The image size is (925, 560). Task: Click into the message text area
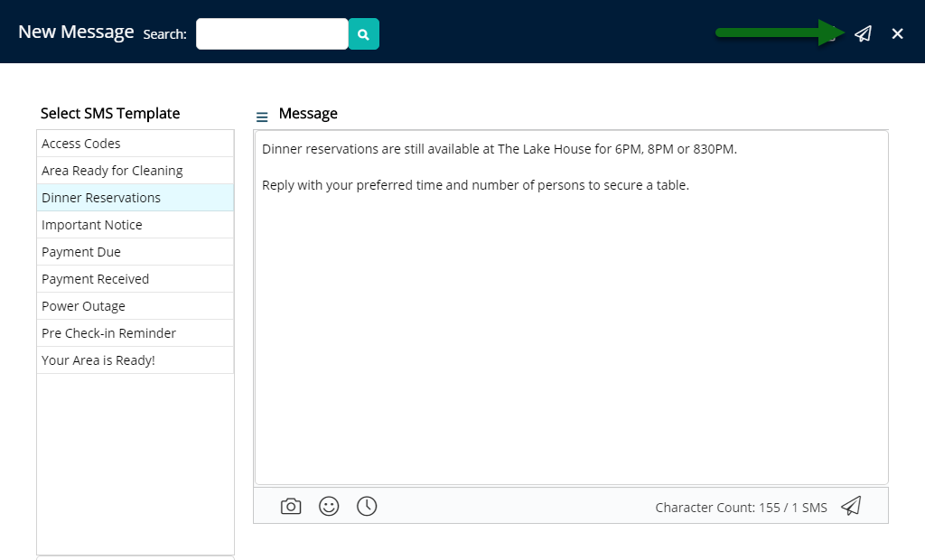(571, 307)
